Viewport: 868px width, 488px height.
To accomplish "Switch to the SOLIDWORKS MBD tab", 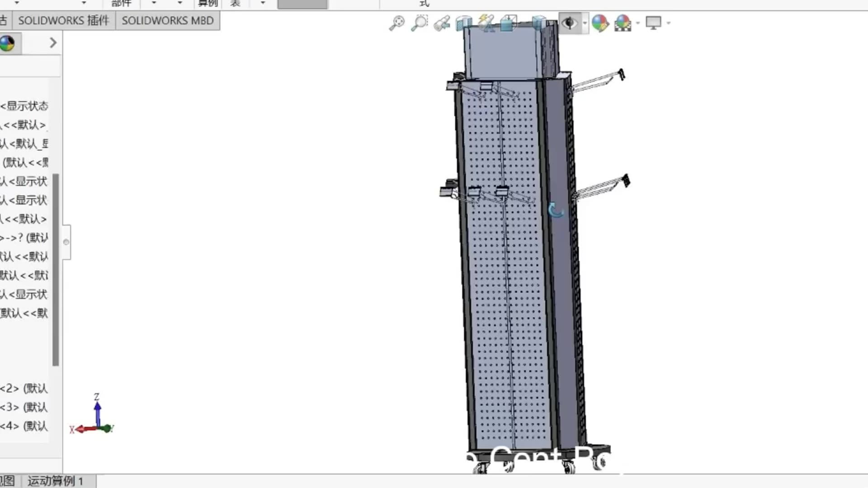I will [168, 21].
